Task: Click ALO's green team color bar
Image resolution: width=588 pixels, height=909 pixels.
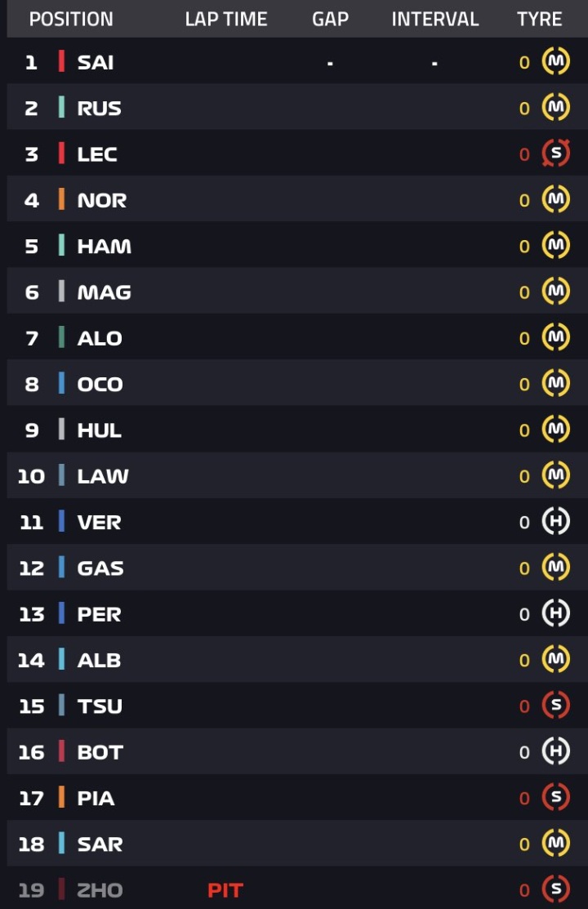Action: click(61, 337)
